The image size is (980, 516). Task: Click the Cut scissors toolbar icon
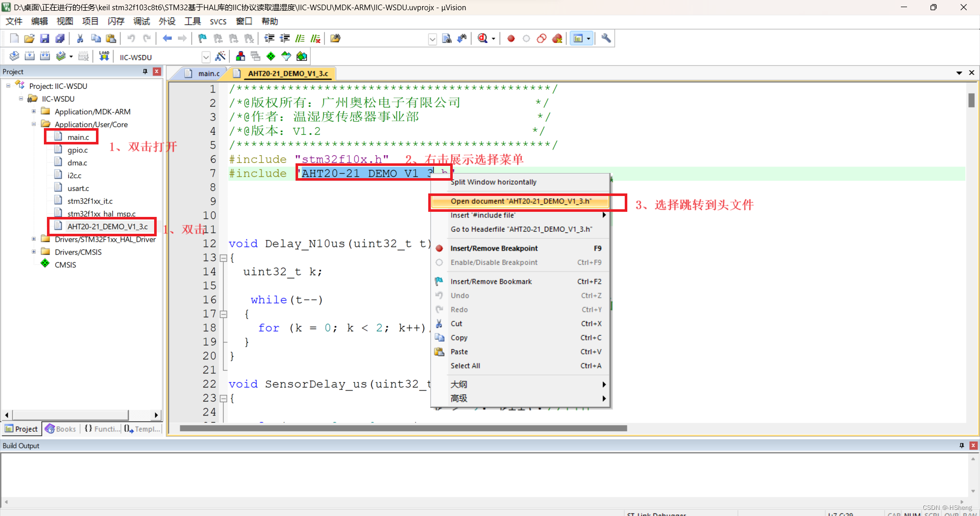[80, 38]
